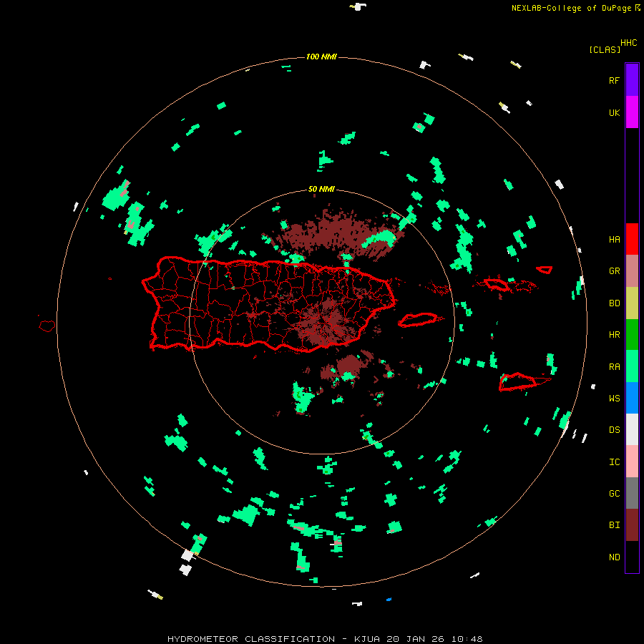Click the "ND" legend label
Viewport: 644px width, 644px height.
coord(614,557)
